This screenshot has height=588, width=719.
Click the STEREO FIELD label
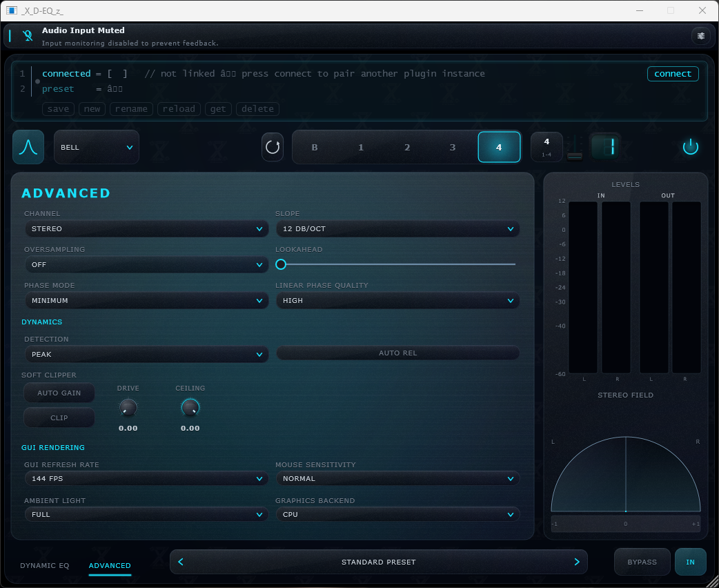625,395
